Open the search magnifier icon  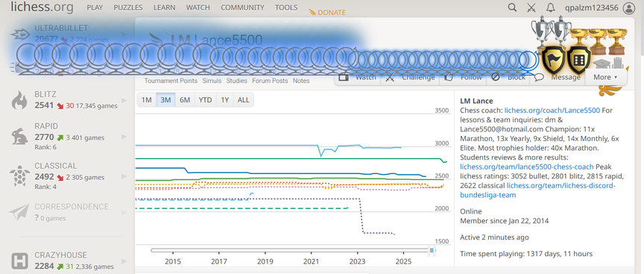click(512, 7)
